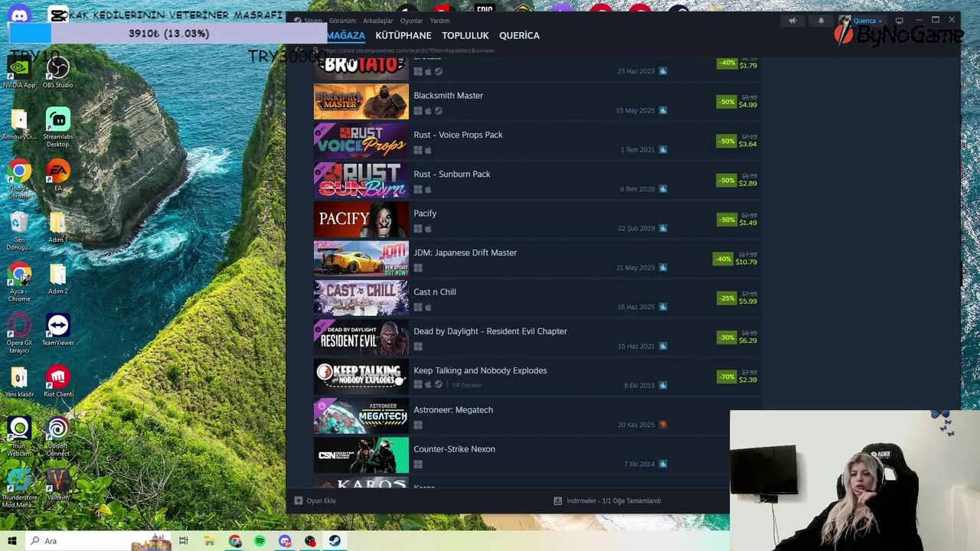Launch NVIDIA App desktop icon
Viewport: 980px width, 551px height.
tap(19, 72)
